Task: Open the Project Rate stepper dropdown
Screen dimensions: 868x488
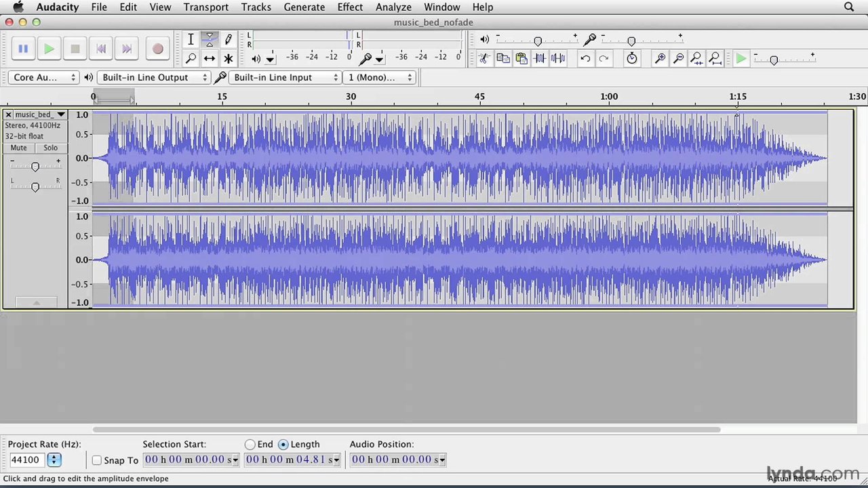Action: 54,460
